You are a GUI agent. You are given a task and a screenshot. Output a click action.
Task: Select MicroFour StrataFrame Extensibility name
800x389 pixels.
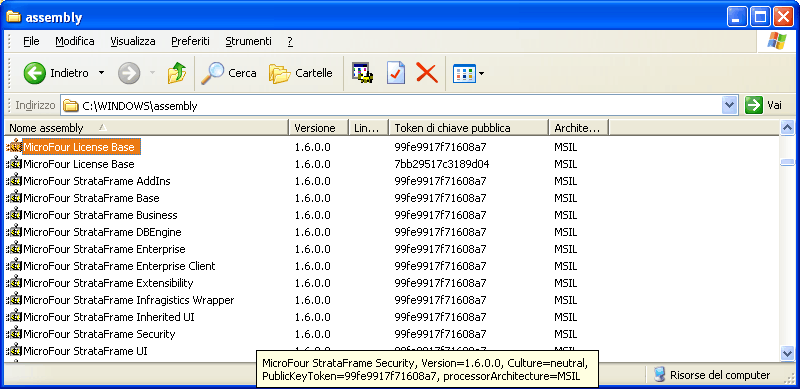[108, 283]
